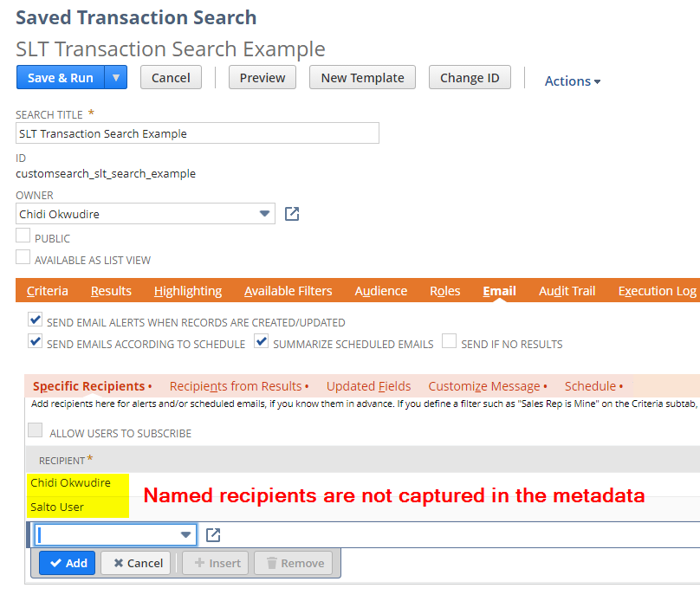Switch to the Audit Trail tab
Image resolution: width=700 pixels, height=601 pixels.
(567, 291)
